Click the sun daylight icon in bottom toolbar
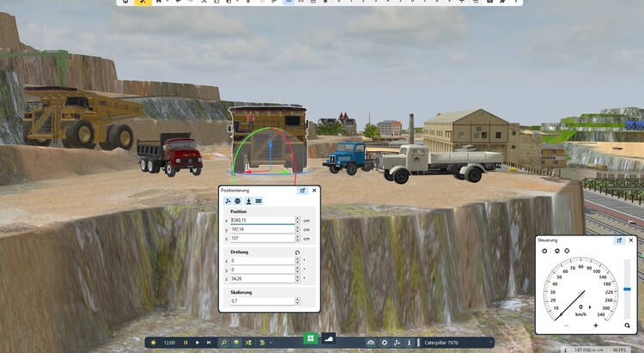Image resolution: width=644 pixels, height=353 pixels. pyautogui.click(x=153, y=343)
